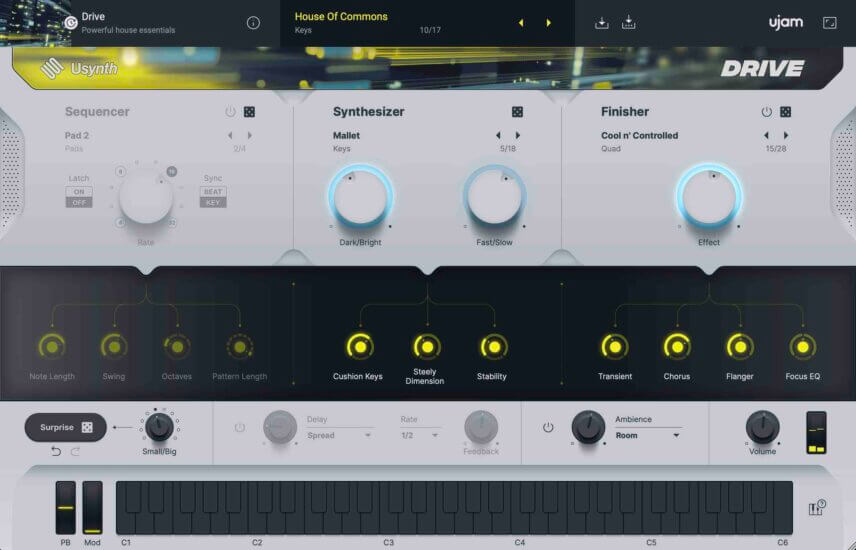Click the Cushion Keys knob
The height and width of the screenshot is (550, 856).
pos(360,347)
